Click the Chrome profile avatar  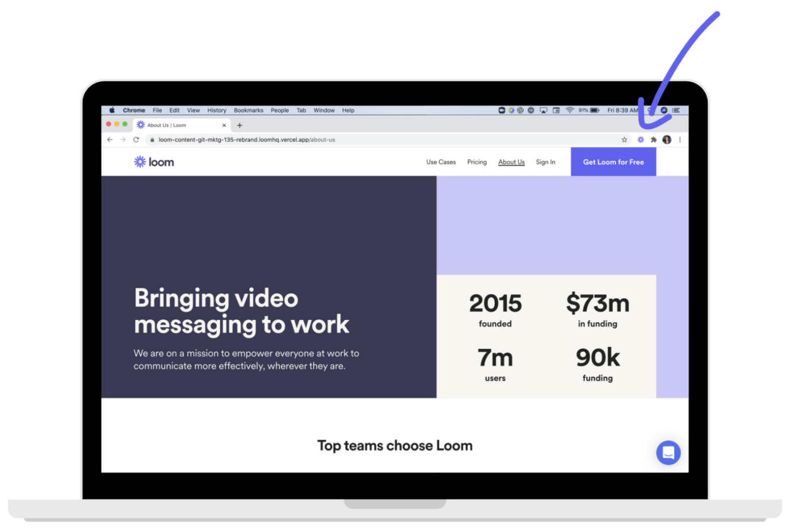pyautogui.click(x=667, y=140)
